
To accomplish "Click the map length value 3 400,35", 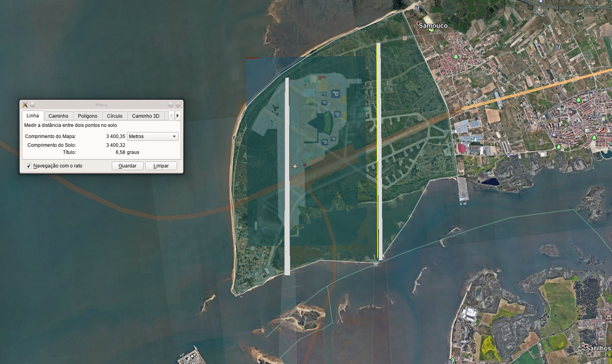I will [x=115, y=136].
